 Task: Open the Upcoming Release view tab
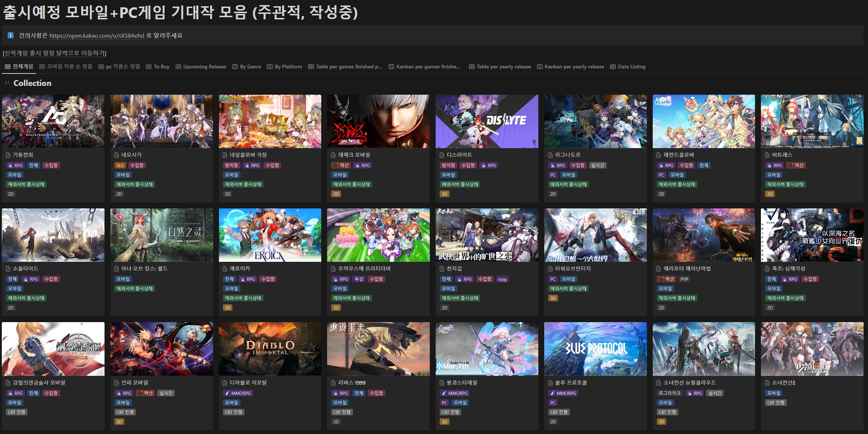(x=201, y=67)
